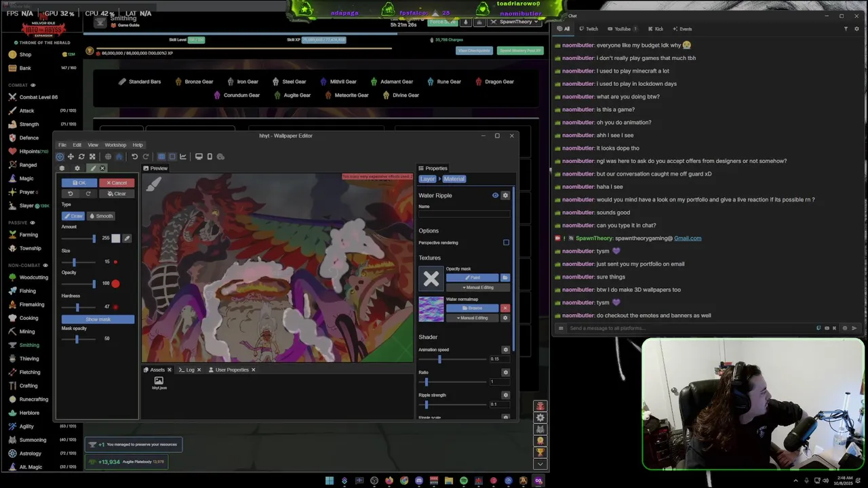Select the hhyt.json asset file
The image size is (868, 488).
(159, 383)
